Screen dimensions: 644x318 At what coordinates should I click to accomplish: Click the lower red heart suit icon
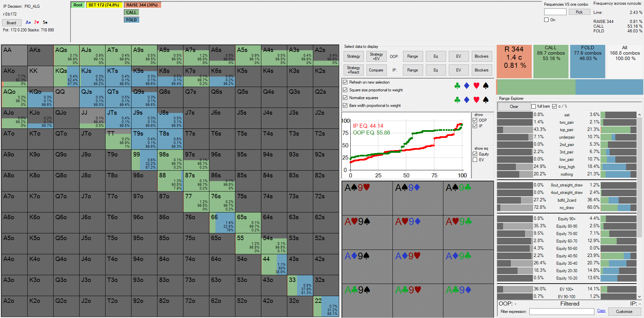pyautogui.click(x=476, y=100)
